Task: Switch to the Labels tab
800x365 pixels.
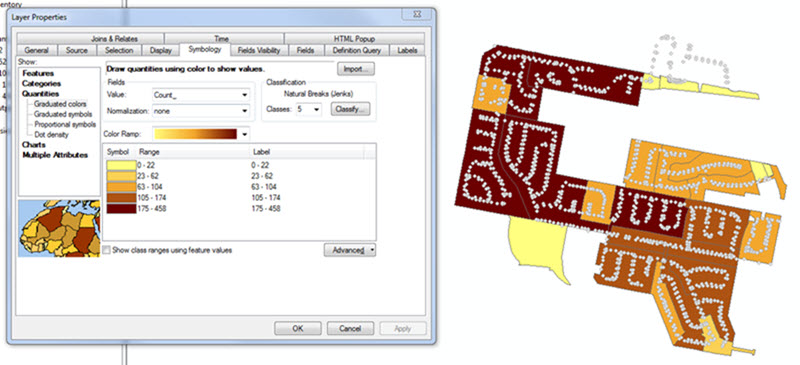Action: click(407, 51)
